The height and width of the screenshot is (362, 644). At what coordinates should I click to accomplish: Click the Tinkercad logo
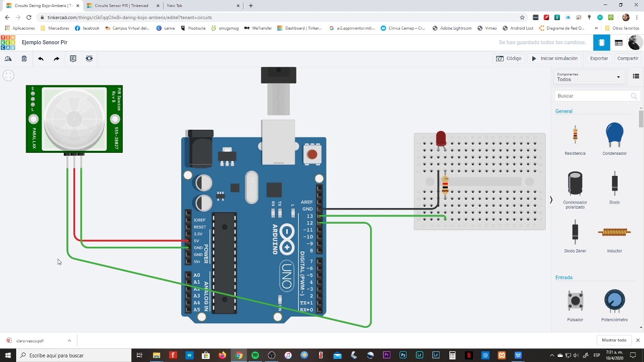click(x=8, y=42)
